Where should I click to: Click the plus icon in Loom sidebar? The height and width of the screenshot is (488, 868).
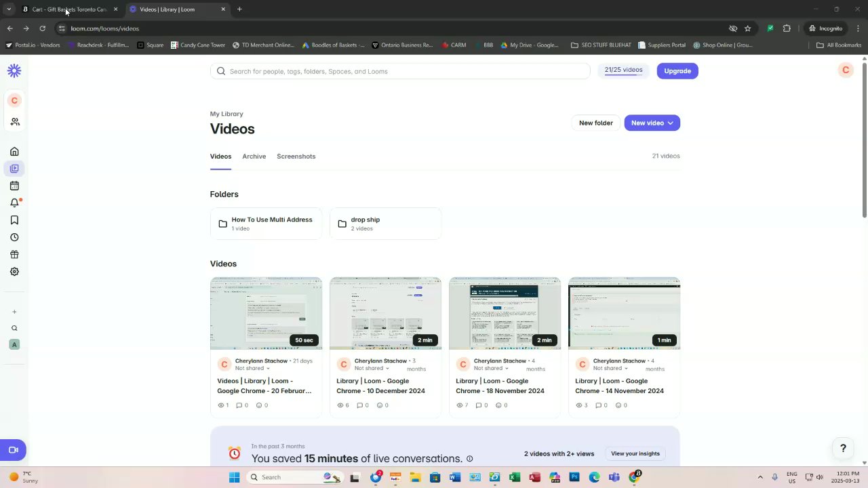[x=14, y=312]
